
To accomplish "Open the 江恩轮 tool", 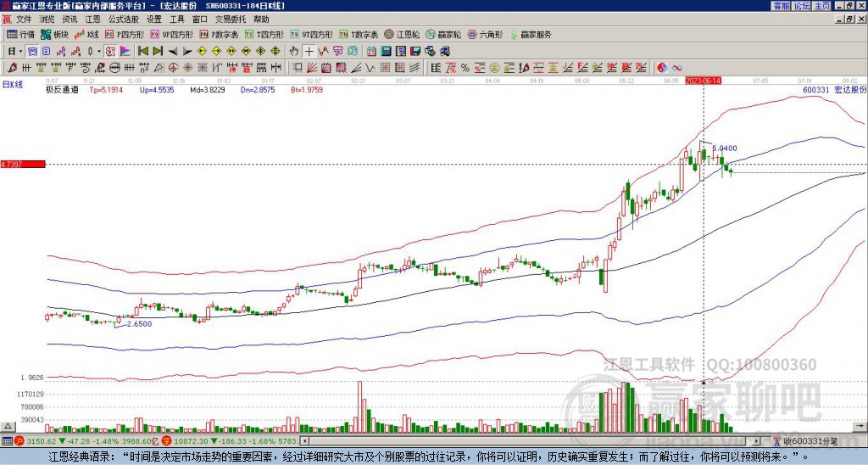I will click(402, 34).
